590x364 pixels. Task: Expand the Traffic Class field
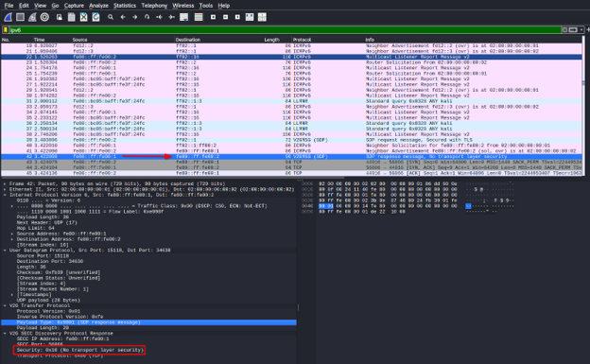tap(12, 206)
